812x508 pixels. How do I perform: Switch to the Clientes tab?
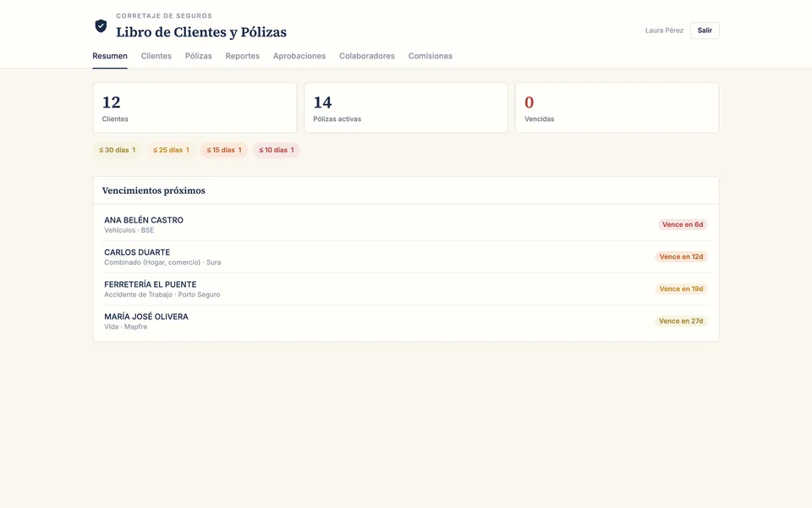tap(156, 56)
